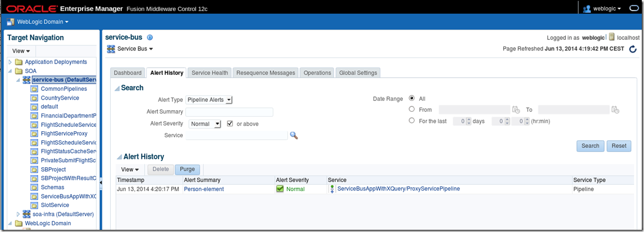Open the To date calendar picker
644x232 pixels.
(615, 110)
